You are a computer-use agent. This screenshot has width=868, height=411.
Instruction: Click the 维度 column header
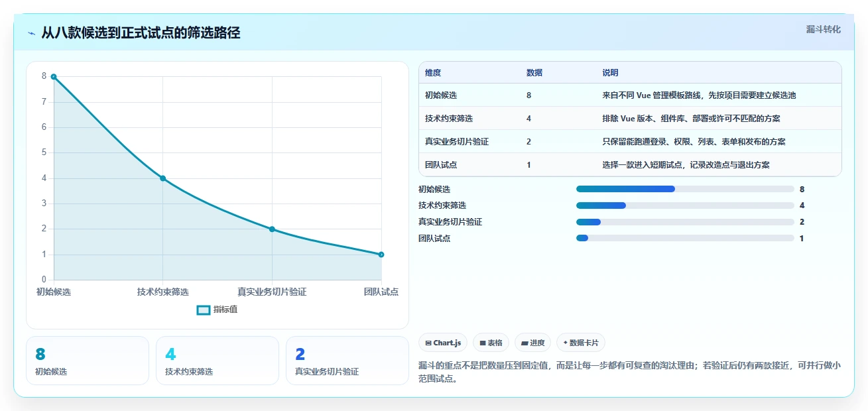click(x=433, y=73)
